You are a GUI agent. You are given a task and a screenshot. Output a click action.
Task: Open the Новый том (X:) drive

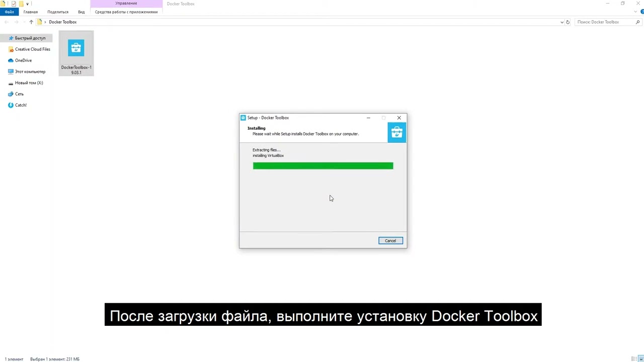pos(29,83)
